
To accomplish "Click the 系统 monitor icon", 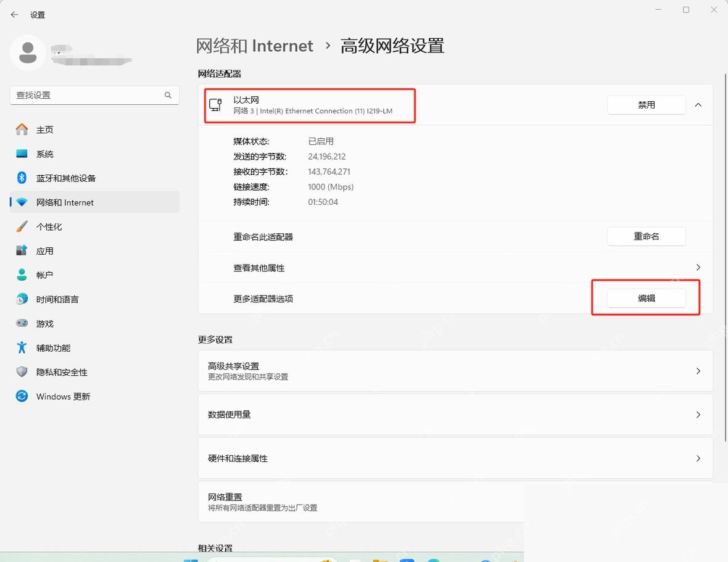I will pos(22,154).
